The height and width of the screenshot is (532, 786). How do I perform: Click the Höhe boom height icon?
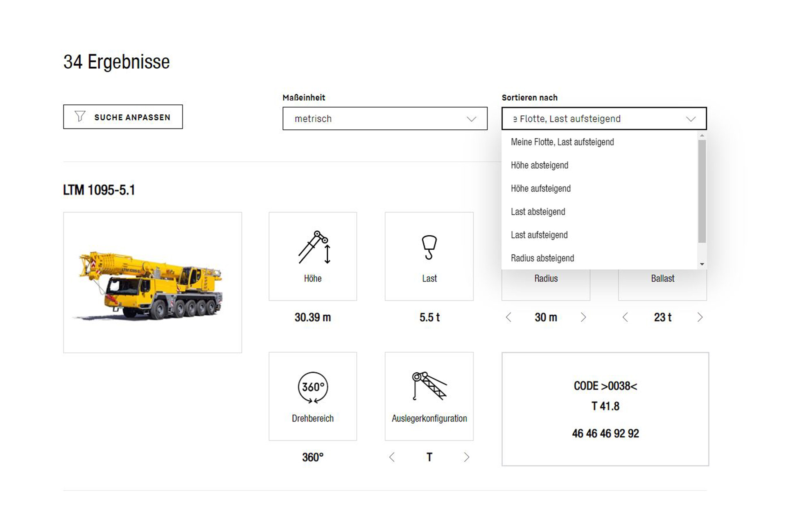pos(314,247)
